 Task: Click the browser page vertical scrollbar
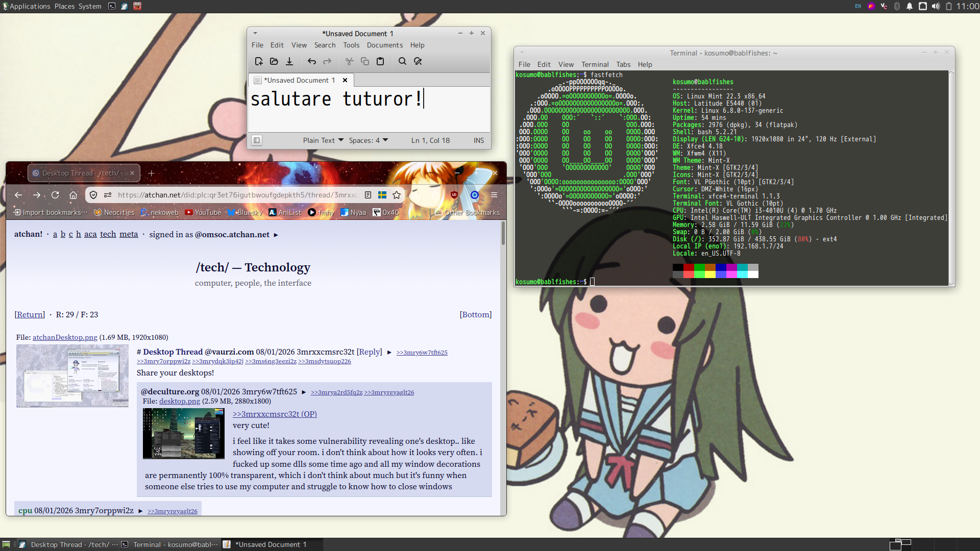[x=503, y=233]
